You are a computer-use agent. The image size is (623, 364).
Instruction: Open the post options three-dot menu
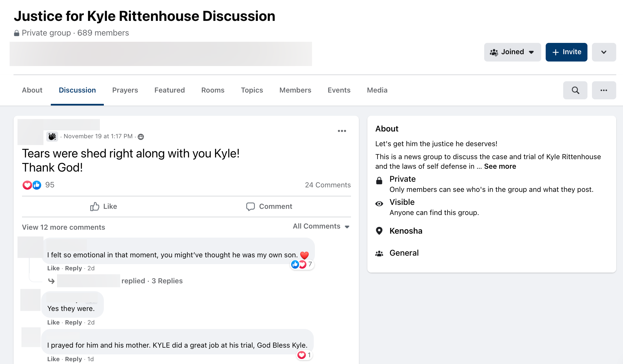(x=342, y=131)
